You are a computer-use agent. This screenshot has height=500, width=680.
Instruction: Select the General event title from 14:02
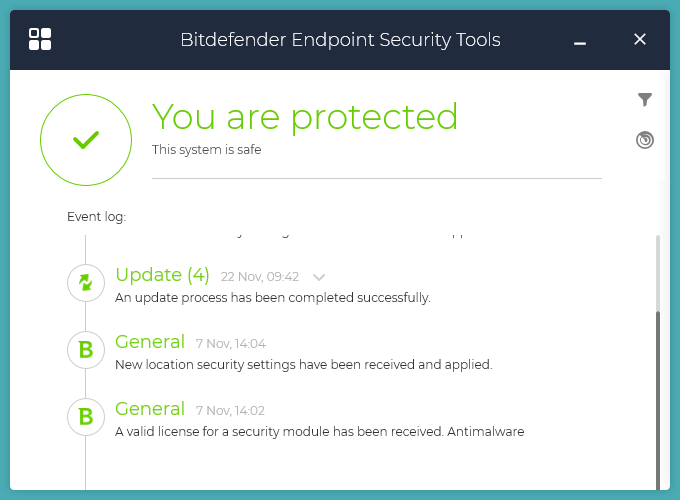pyautogui.click(x=150, y=409)
